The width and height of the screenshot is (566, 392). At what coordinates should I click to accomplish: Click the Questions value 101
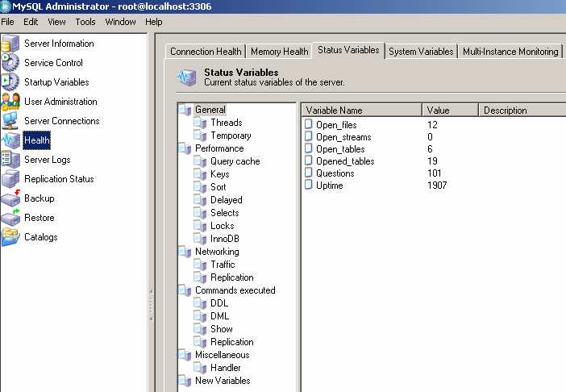(x=435, y=173)
